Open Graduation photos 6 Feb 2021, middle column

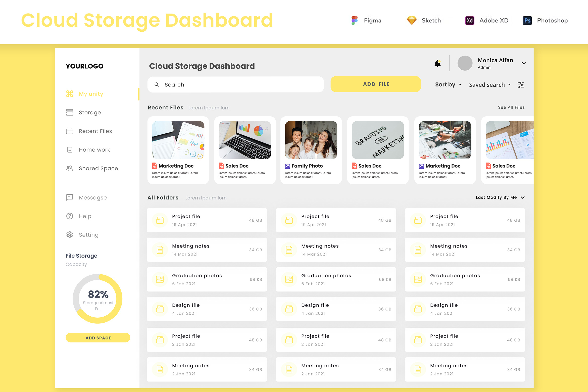point(336,279)
